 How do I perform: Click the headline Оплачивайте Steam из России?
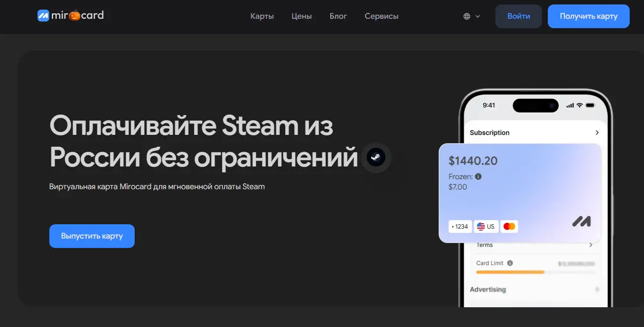(x=203, y=142)
